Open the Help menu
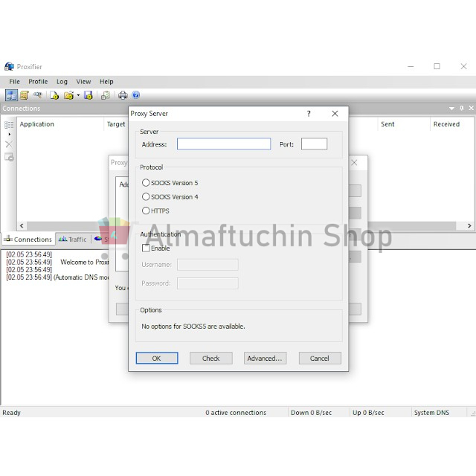The height and width of the screenshot is (476, 476). coord(106,82)
